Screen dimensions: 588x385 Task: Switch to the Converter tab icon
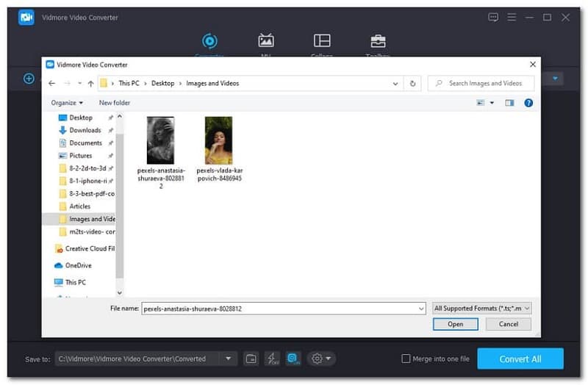click(209, 40)
